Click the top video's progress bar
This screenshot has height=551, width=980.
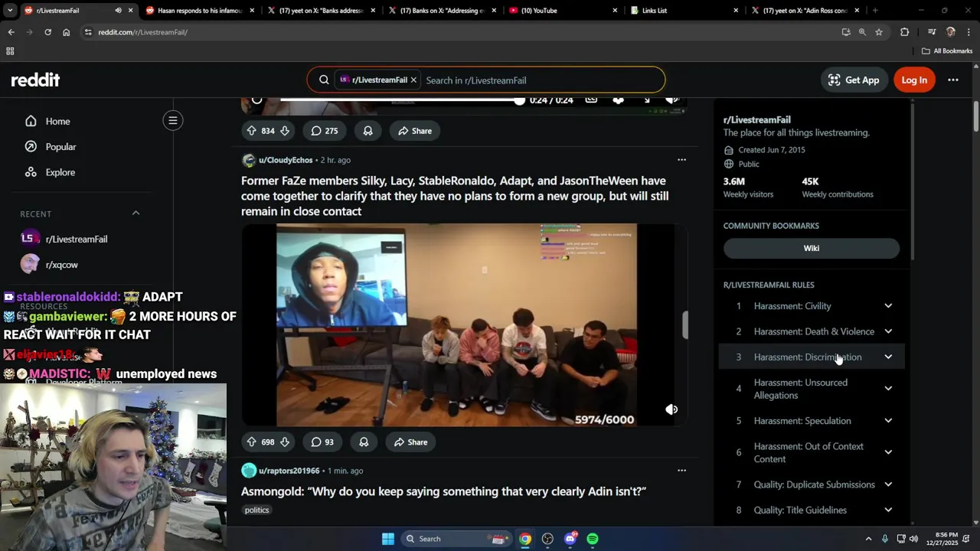(402, 100)
